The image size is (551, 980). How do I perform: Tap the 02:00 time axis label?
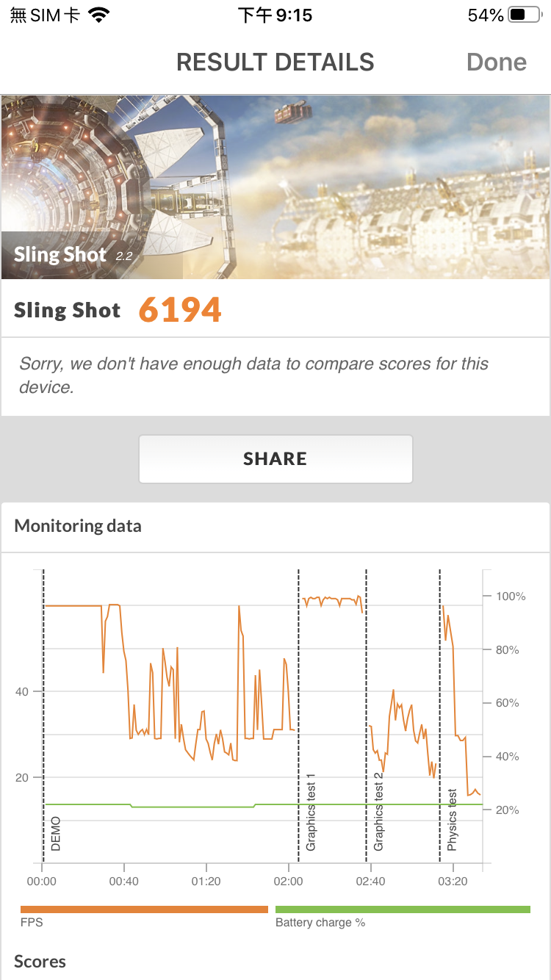[x=288, y=881]
